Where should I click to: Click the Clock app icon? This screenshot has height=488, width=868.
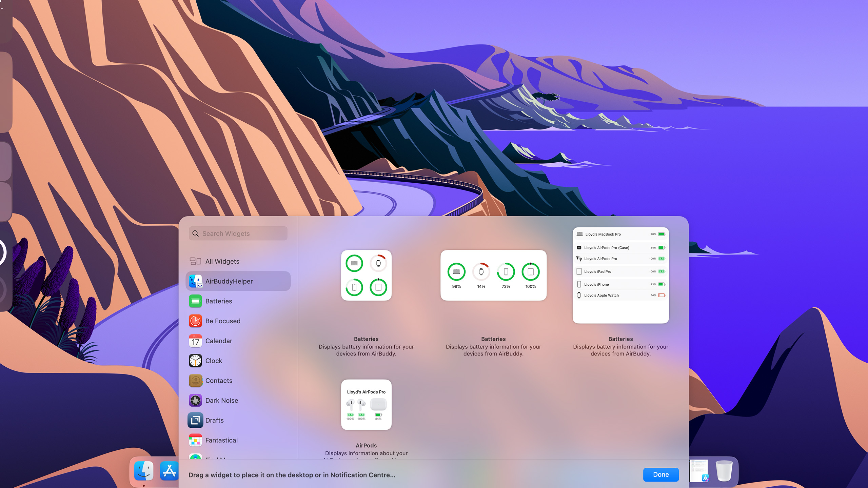(x=195, y=361)
